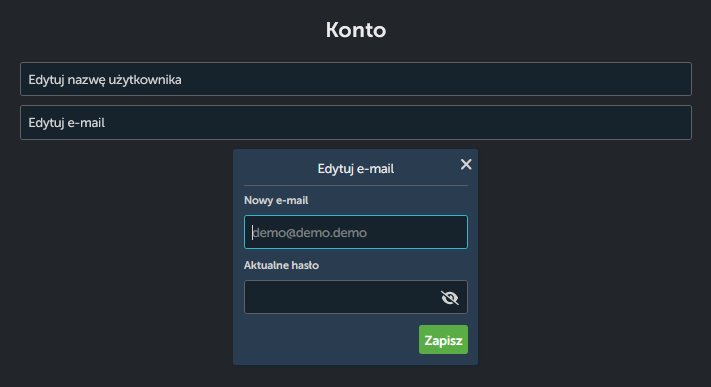Click the Zapisz button
The image size is (711, 387).
(x=443, y=340)
